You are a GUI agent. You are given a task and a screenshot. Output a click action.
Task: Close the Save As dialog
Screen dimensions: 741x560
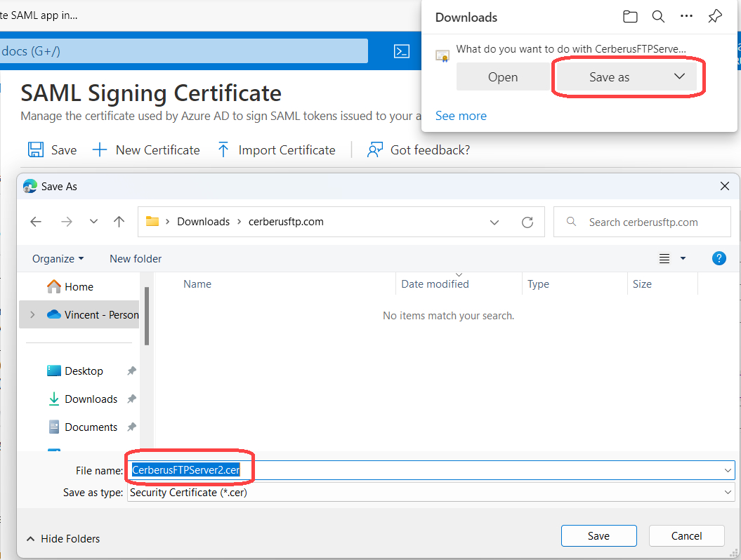tap(724, 186)
